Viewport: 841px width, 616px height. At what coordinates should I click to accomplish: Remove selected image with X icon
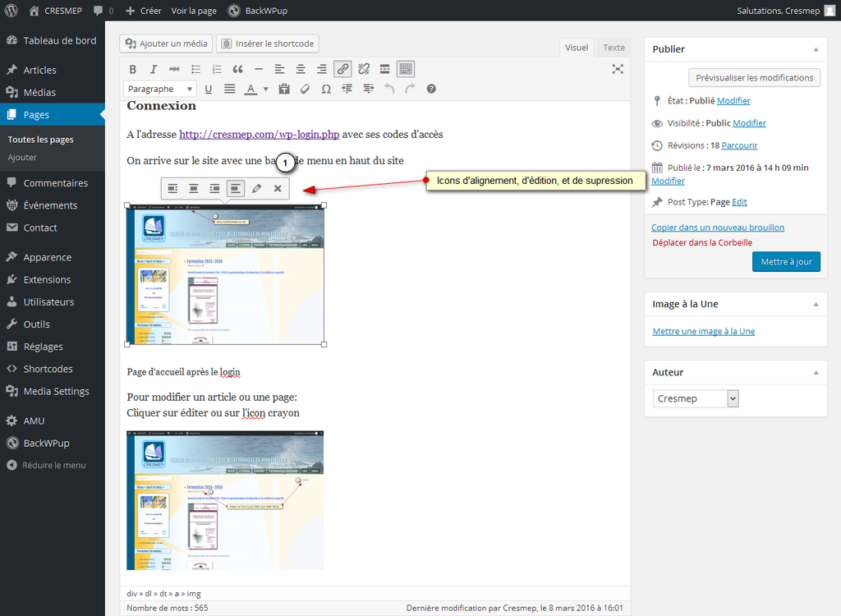278,188
